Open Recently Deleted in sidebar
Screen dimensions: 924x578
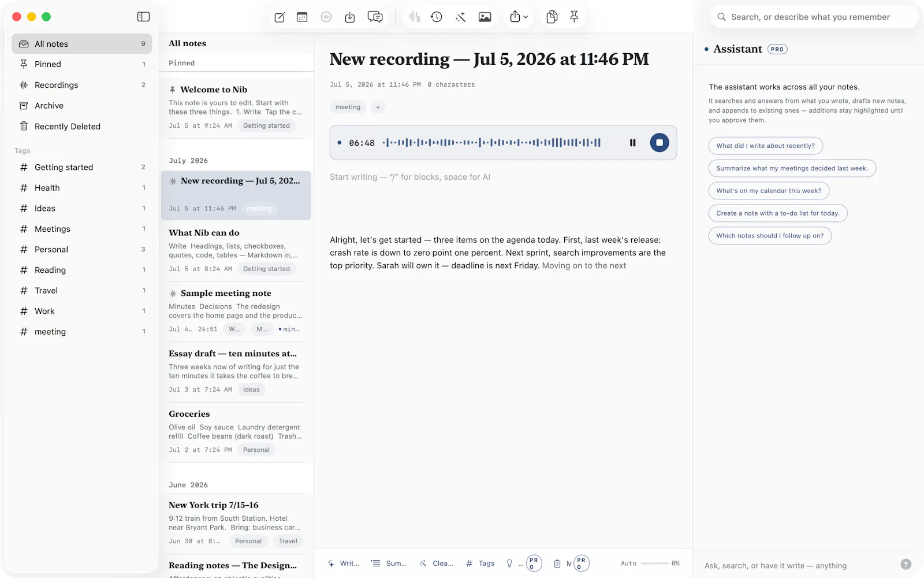point(81,127)
